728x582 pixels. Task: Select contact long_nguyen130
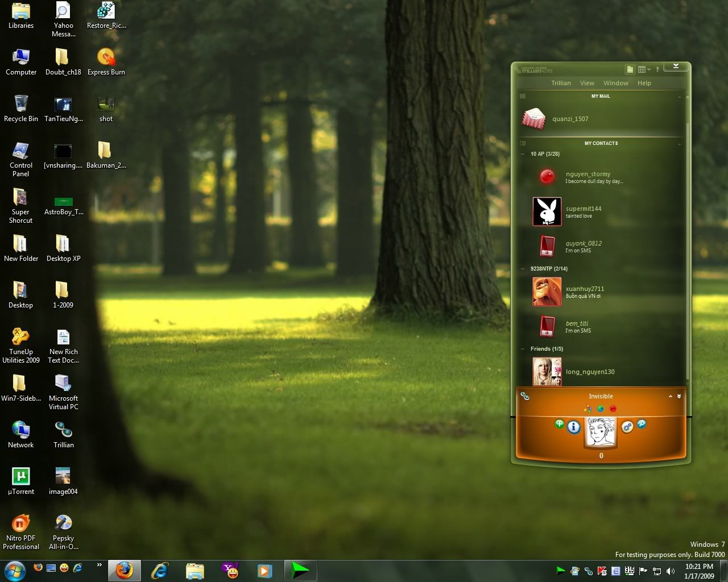600,372
